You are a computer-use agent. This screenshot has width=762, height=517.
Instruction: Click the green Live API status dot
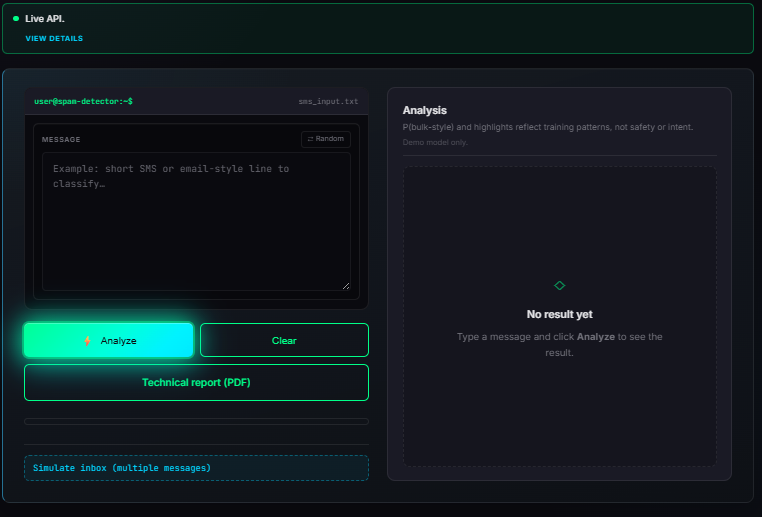(16, 18)
